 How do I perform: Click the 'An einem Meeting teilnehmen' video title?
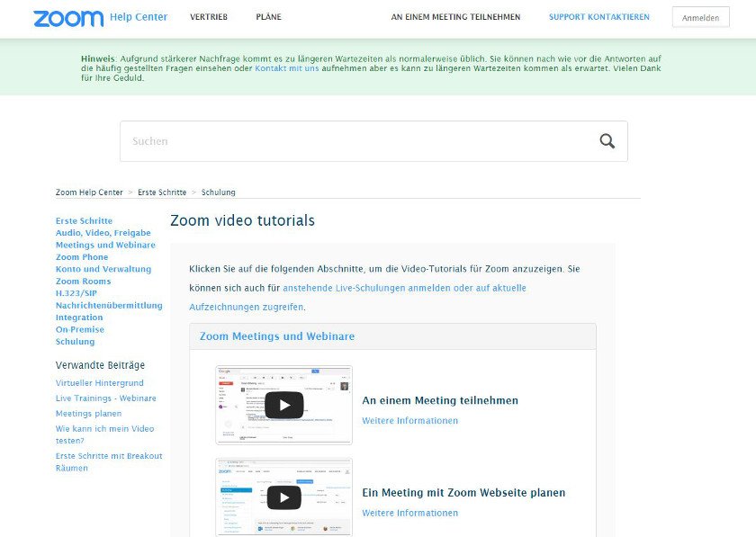pos(440,400)
